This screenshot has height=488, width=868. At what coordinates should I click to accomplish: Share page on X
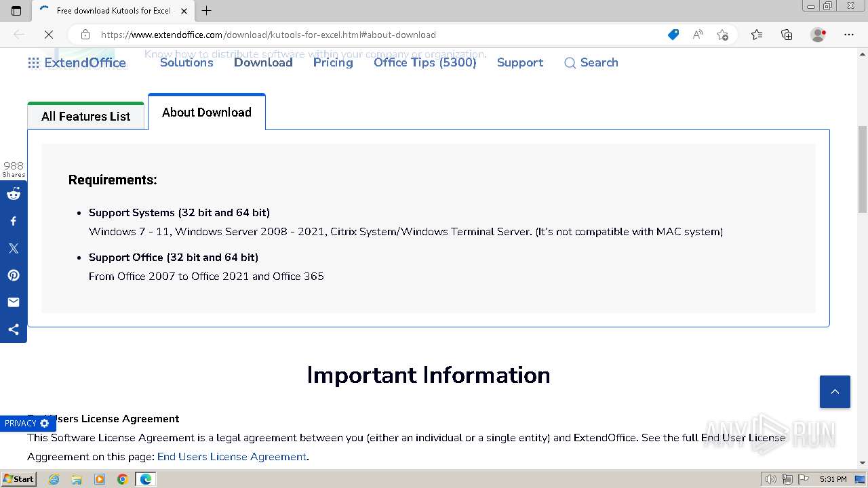14,248
